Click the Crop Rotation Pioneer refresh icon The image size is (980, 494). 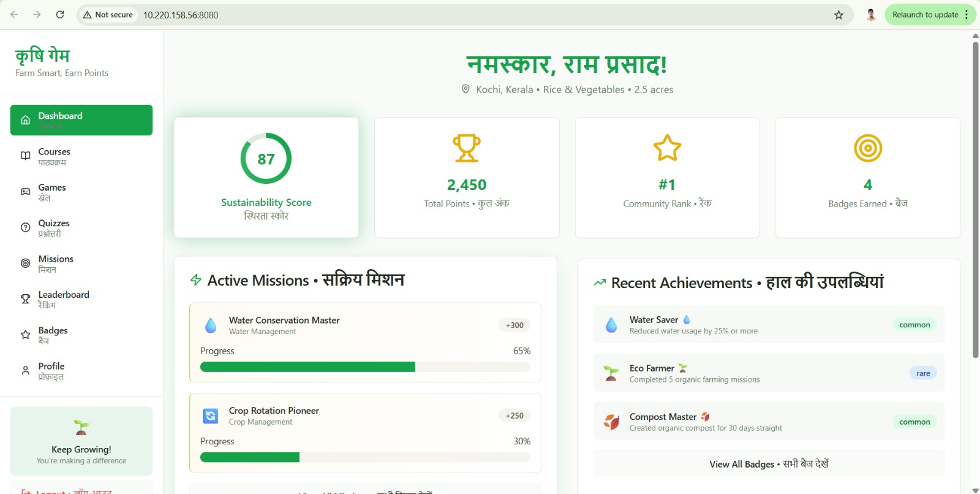tap(211, 416)
